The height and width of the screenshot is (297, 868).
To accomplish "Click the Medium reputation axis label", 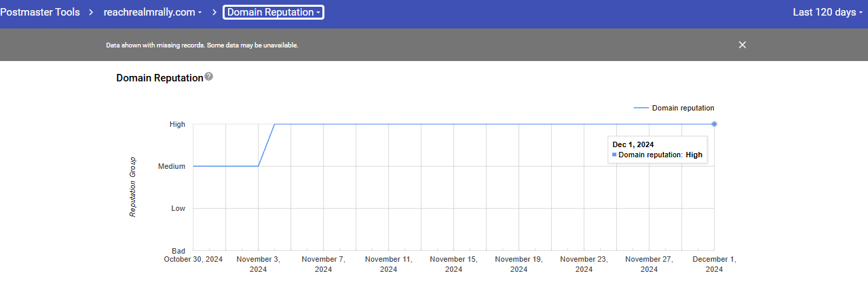I will point(172,167).
